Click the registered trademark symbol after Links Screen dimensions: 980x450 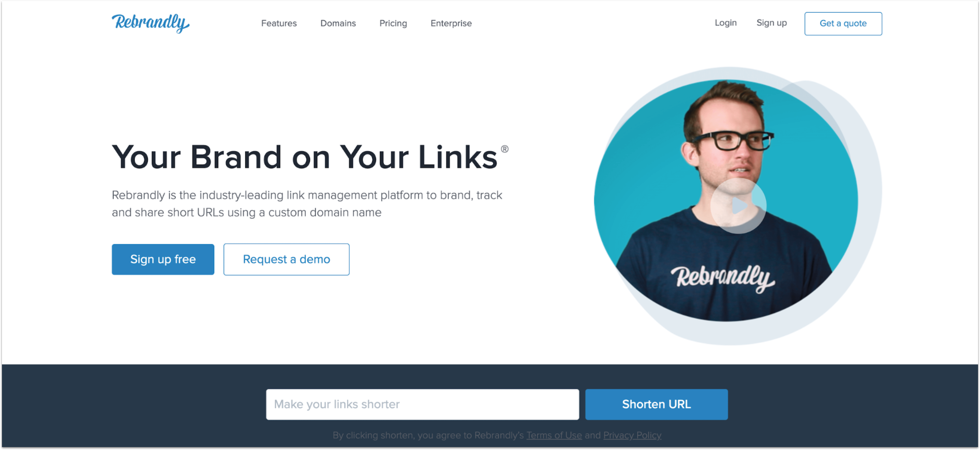[x=504, y=149]
